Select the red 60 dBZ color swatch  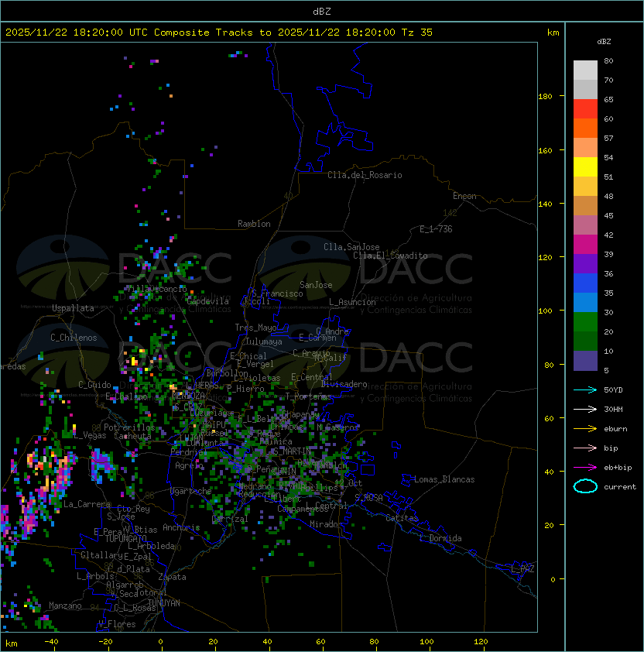[585, 108]
